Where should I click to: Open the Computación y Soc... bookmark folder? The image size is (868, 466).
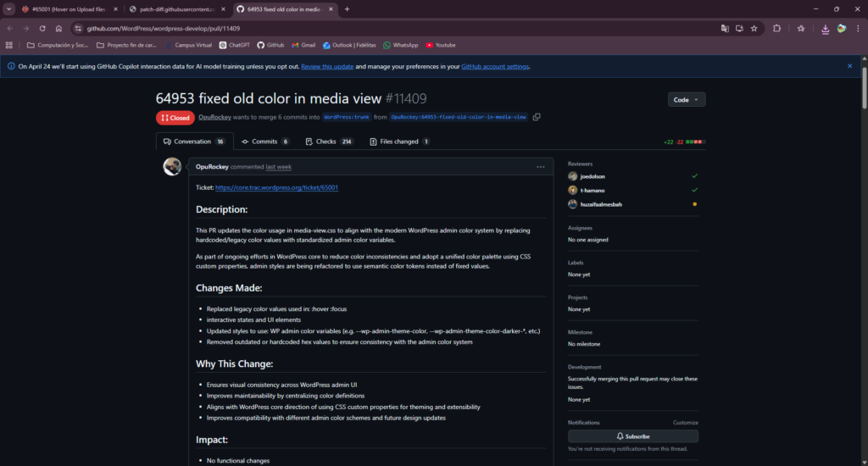(58, 46)
